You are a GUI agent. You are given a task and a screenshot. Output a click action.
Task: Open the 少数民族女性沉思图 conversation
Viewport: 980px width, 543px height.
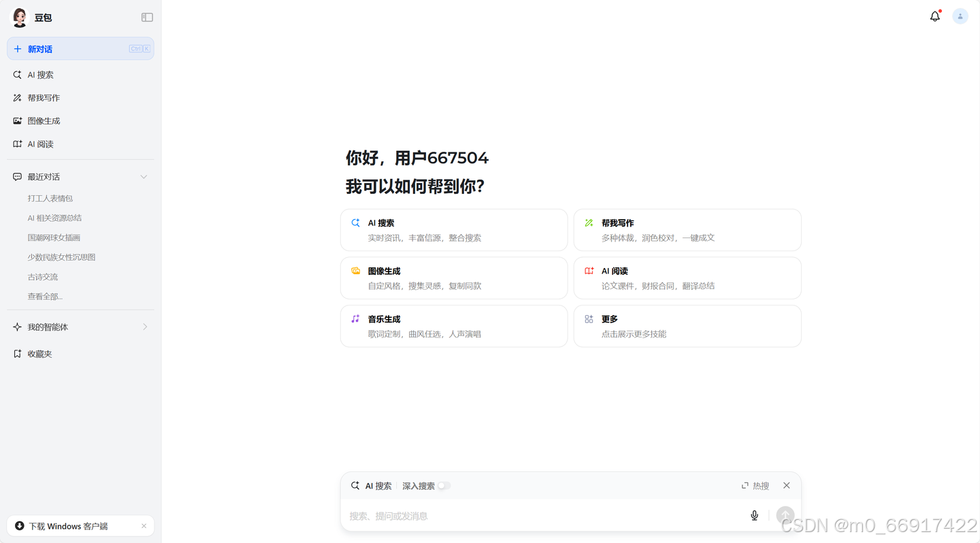pyautogui.click(x=61, y=258)
